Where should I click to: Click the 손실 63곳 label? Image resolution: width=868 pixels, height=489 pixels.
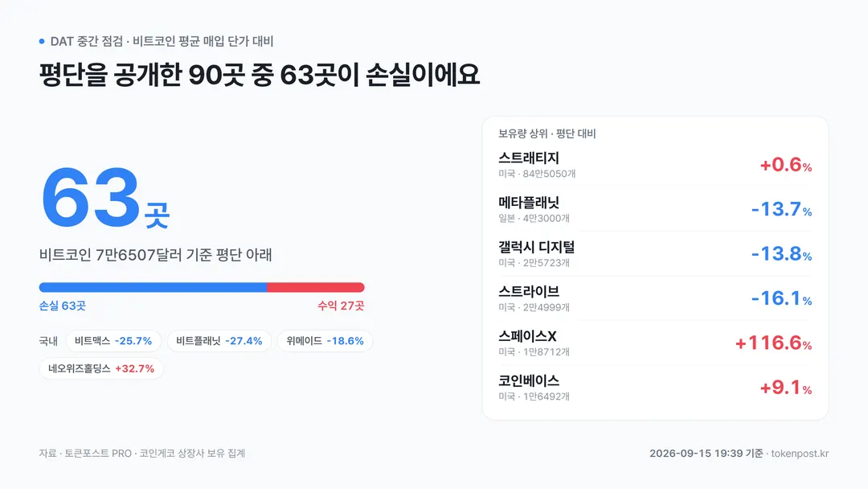point(63,306)
